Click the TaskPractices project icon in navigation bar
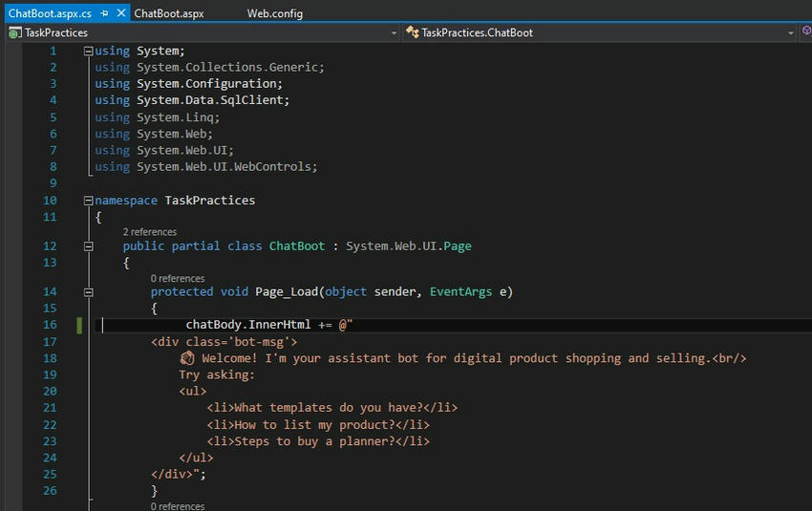The image size is (812, 511). pyautogui.click(x=15, y=32)
